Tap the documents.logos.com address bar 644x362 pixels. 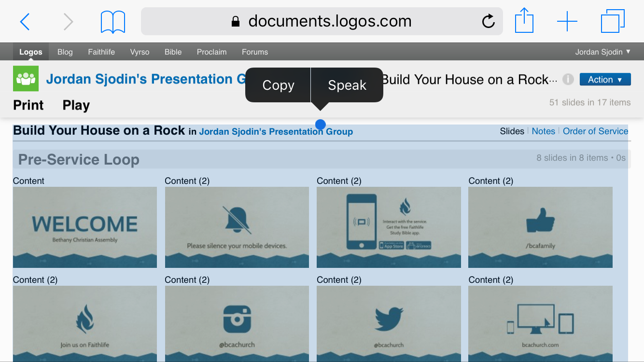pyautogui.click(x=322, y=21)
